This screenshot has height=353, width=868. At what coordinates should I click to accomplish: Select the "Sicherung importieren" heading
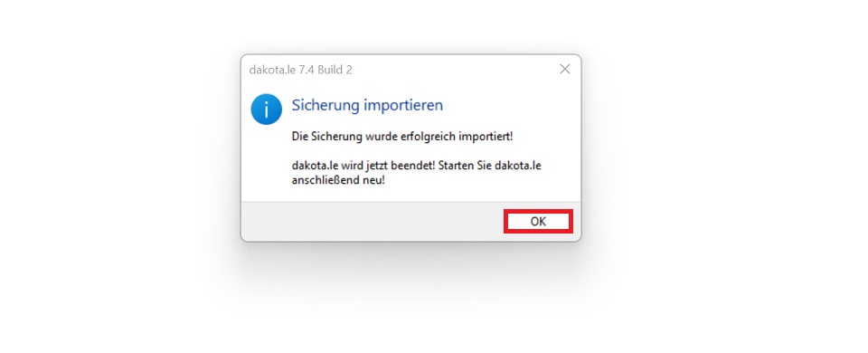(367, 105)
